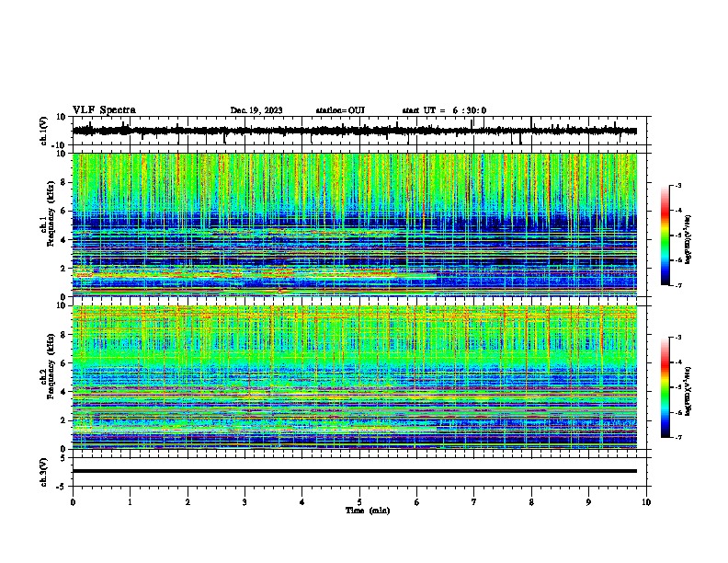728x563 pixels.
Task: Click the "8" kHz tick of ch.2 spectrogram
Action: (x=63, y=335)
